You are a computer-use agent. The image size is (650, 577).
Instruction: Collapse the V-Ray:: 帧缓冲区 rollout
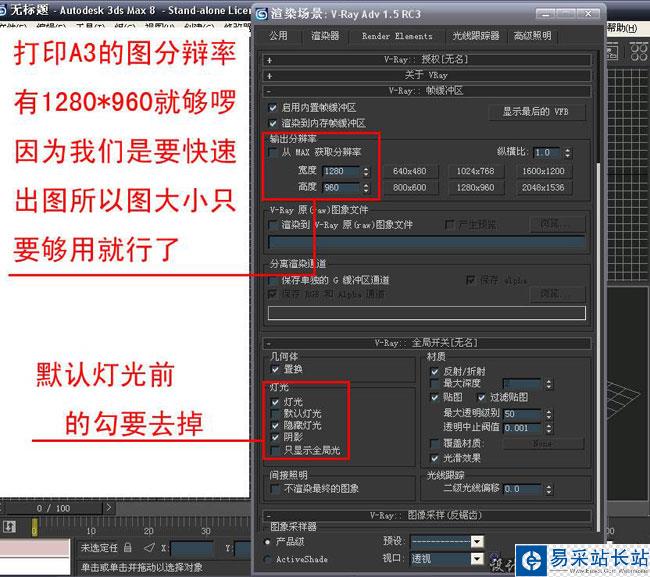pyautogui.click(x=427, y=91)
